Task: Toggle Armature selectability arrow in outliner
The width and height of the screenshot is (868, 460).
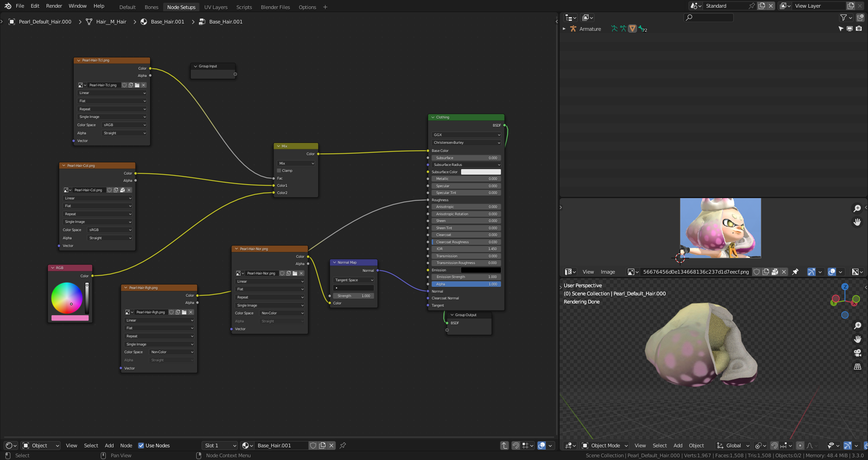Action: click(x=841, y=29)
